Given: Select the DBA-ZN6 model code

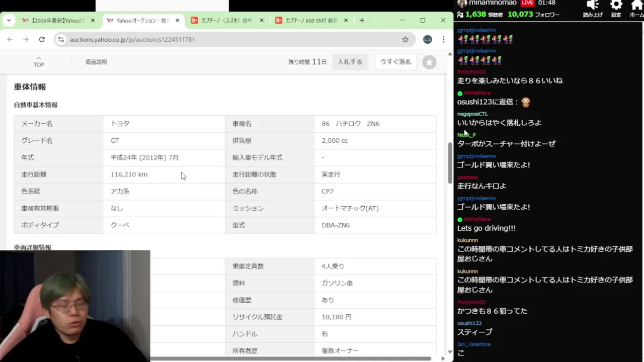Looking at the screenshot, I should point(336,225).
